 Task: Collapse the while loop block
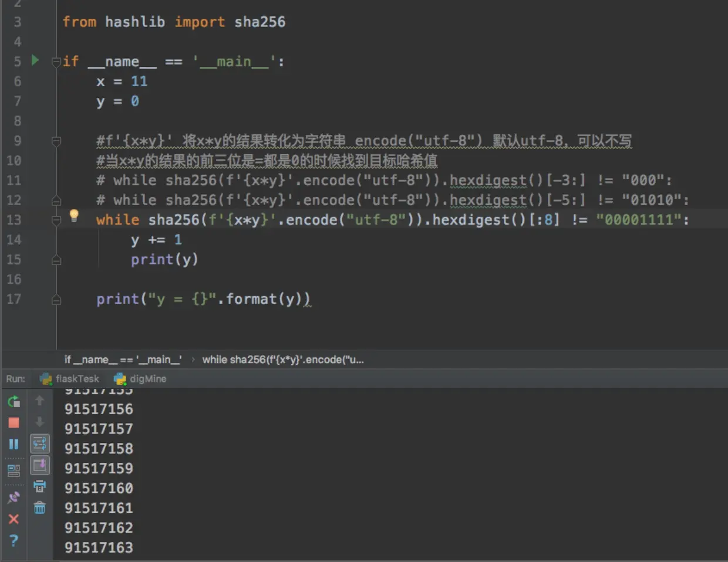[x=55, y=219]
